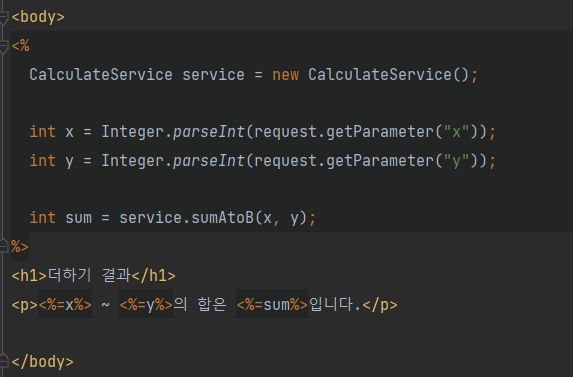Click the <%=x%> expression
Screen dimensions: 573x377
pos(65,304)
